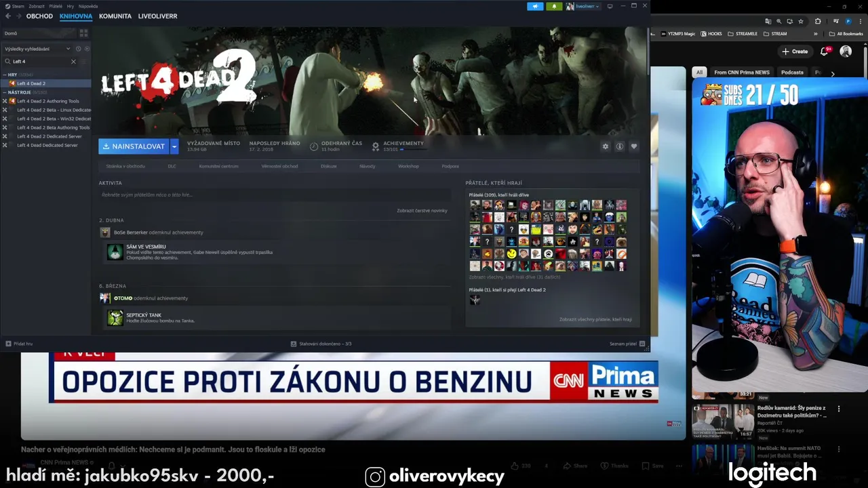The width and height of the screenshot is (868, 488).
Task: Open the Přátelé menu
Action: [x=56, y=6]
